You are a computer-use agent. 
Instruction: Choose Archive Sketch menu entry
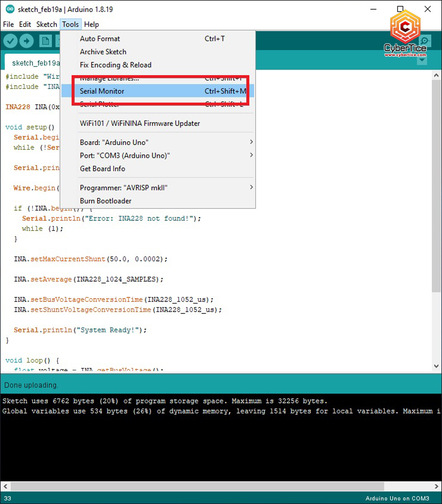click(158, 52)
